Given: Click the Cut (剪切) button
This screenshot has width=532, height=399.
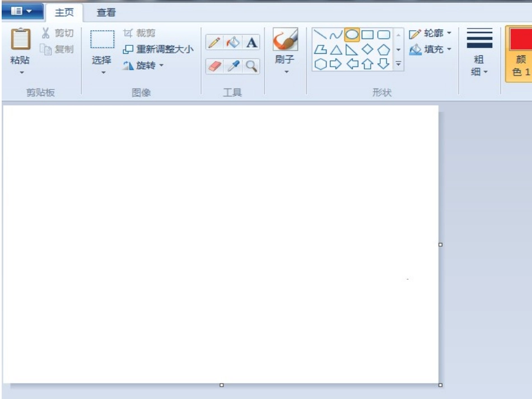Looking at the screenshot, I should (57, 33).
